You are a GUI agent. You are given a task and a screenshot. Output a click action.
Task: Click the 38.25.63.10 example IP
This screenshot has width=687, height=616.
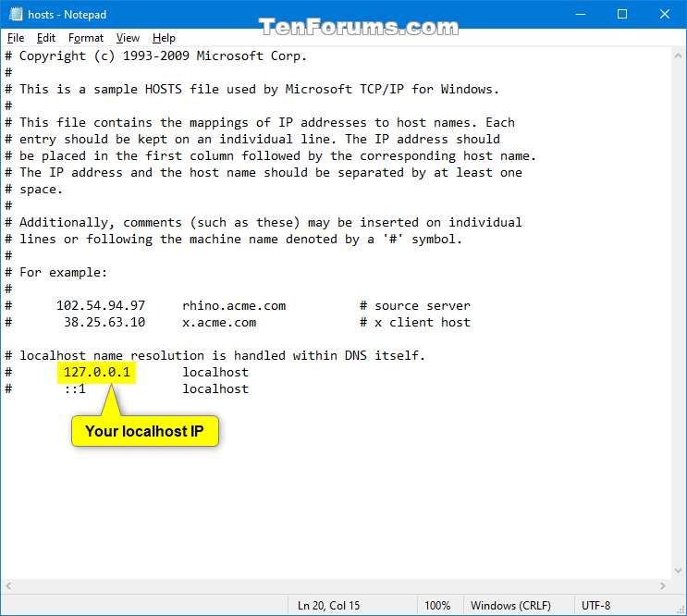(104, 322)
